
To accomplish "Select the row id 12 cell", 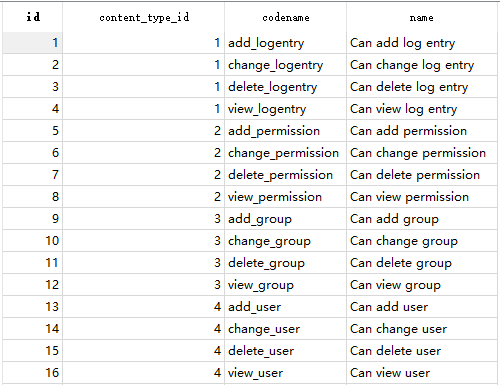I will (33, 285).
